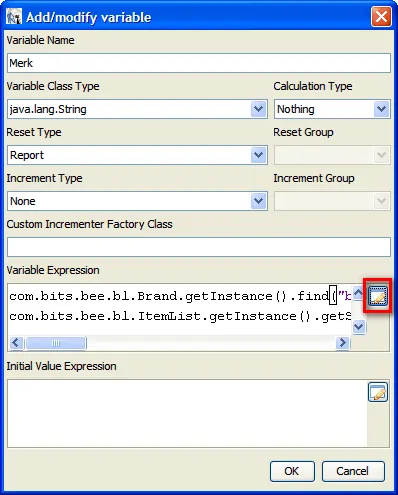Click the Variable Expression label

[x=53, y=270]
